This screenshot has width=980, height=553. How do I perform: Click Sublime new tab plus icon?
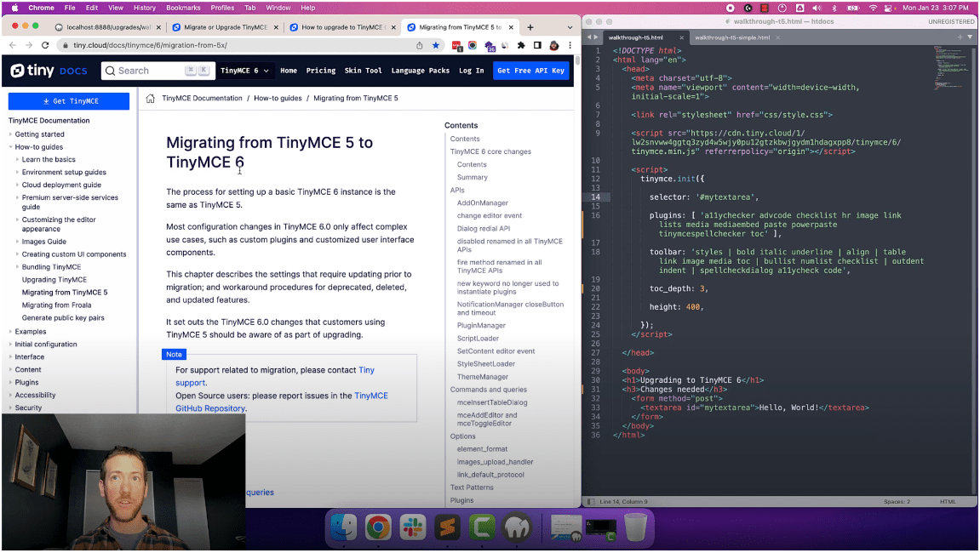[960, 37]
